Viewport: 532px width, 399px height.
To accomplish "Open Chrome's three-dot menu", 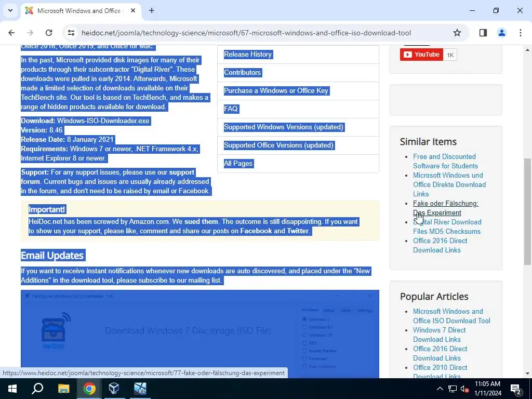I will [x=520, y=33].
